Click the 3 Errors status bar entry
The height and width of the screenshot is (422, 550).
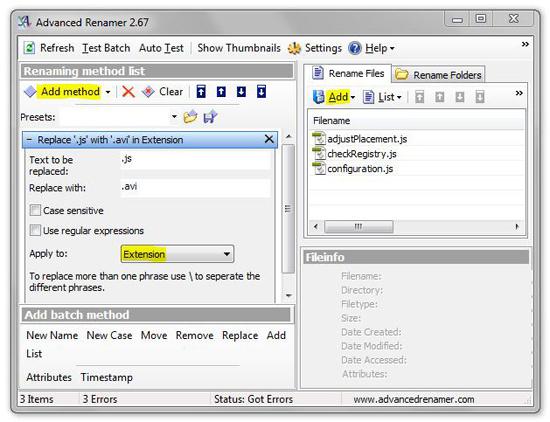(100, 399)
